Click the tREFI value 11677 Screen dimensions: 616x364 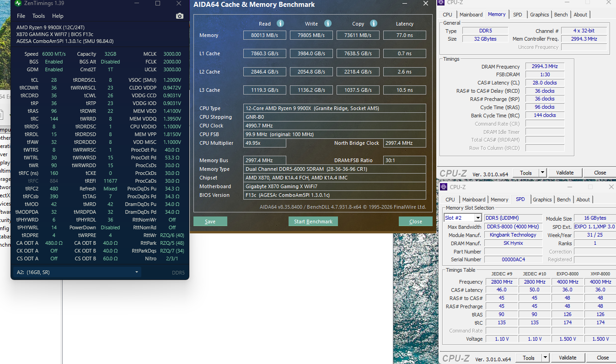click(x=111, y=181)
